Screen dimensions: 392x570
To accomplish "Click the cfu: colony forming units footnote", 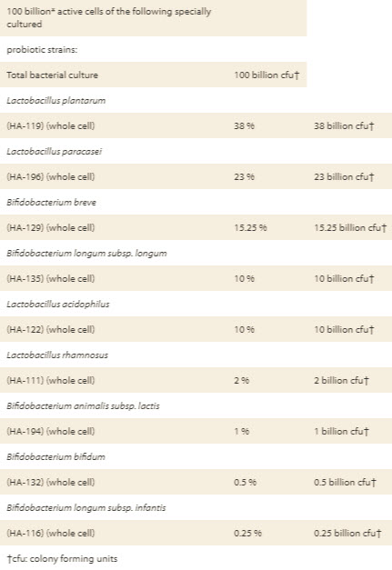I will [x=62, y=558].
